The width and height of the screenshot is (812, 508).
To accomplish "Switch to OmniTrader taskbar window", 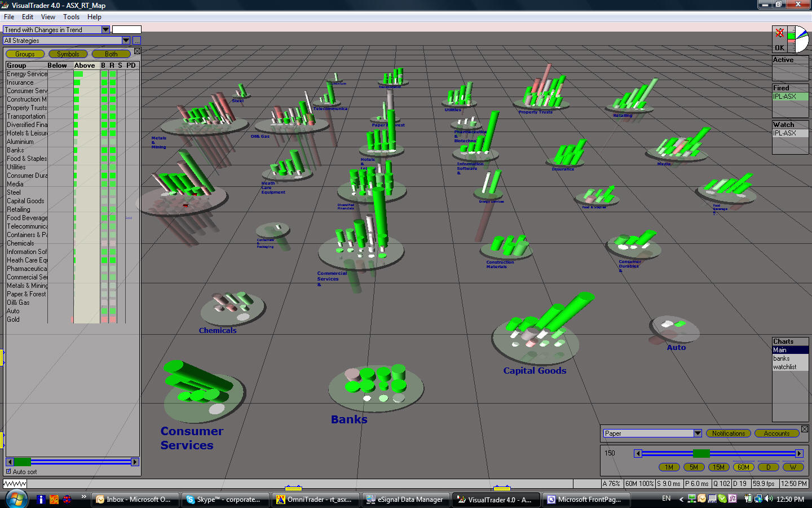I will (x=315, y=500).
